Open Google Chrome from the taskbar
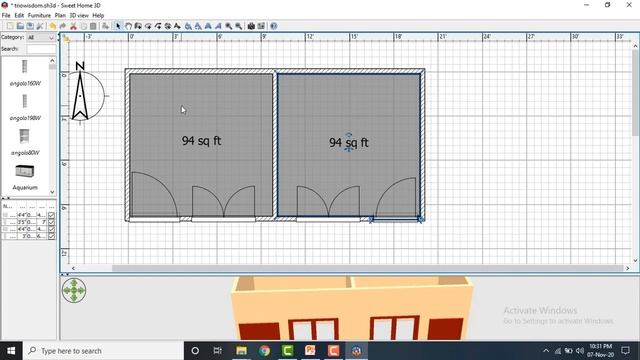Image resolution: width=640 pixels, height=360 pixels. click(264, 351)
